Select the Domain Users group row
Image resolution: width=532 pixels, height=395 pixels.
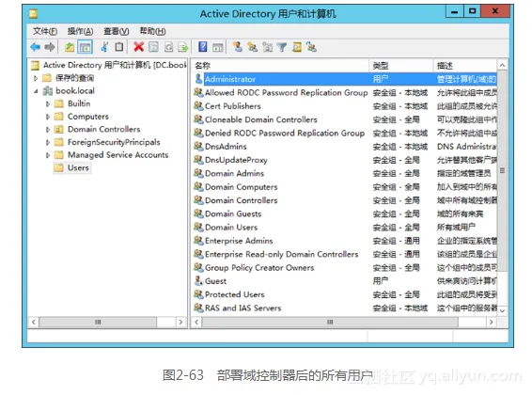(345, 227)
